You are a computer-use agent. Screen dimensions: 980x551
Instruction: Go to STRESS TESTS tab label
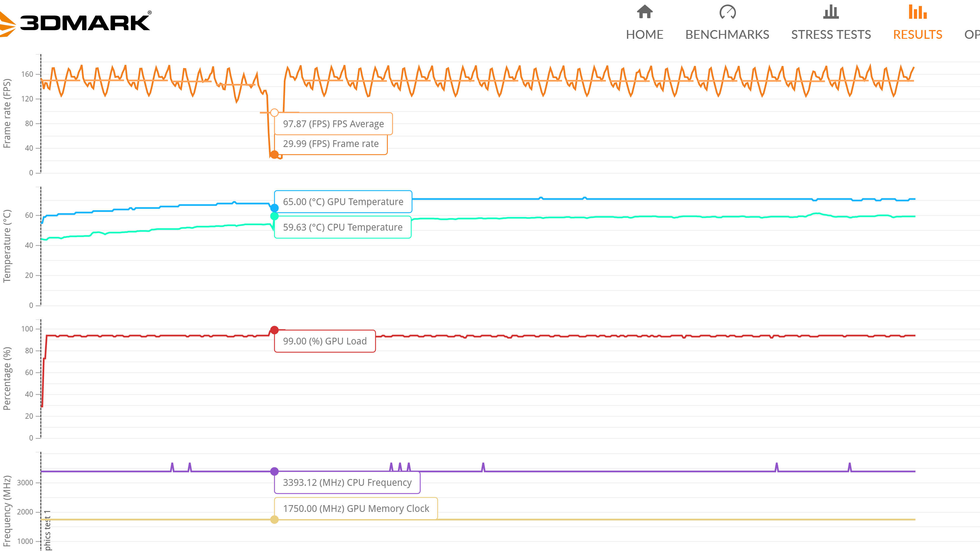click(x=831, y=35)
